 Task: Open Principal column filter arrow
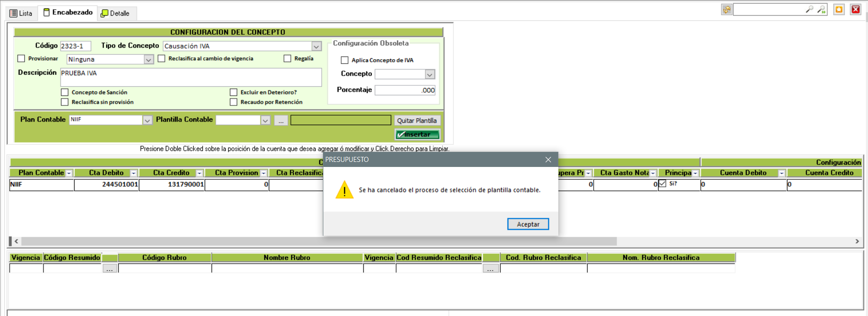[x=695, y=173]
